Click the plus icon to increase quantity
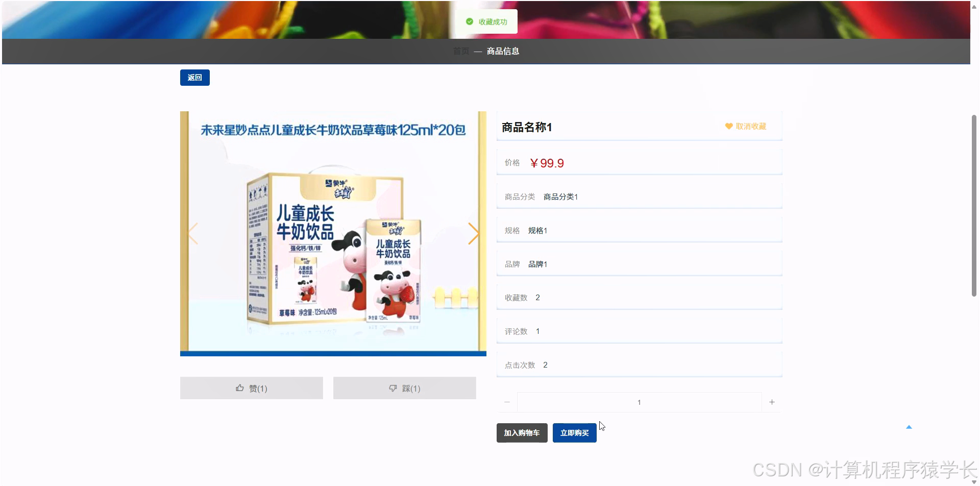 click(772, 402)
